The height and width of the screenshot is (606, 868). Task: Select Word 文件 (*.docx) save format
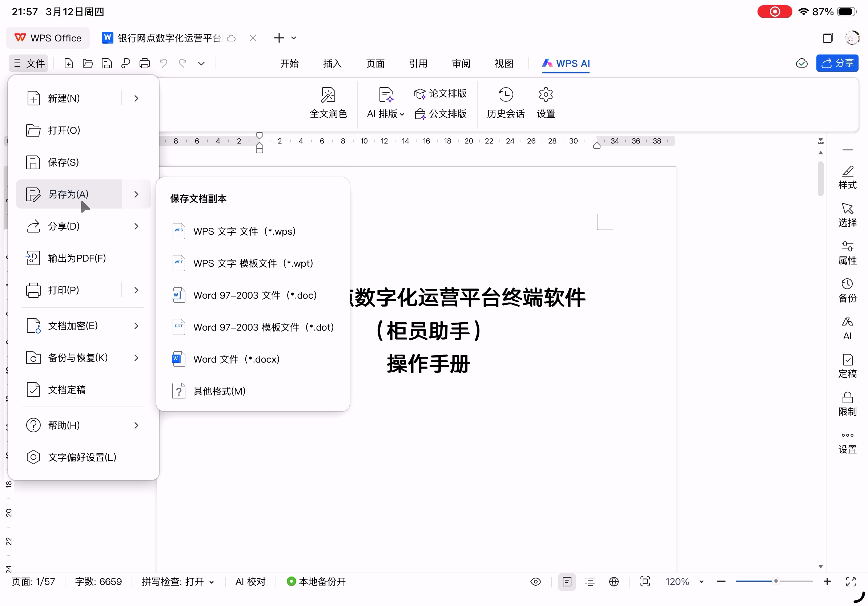pyautogui.click(x=236, y=359)
